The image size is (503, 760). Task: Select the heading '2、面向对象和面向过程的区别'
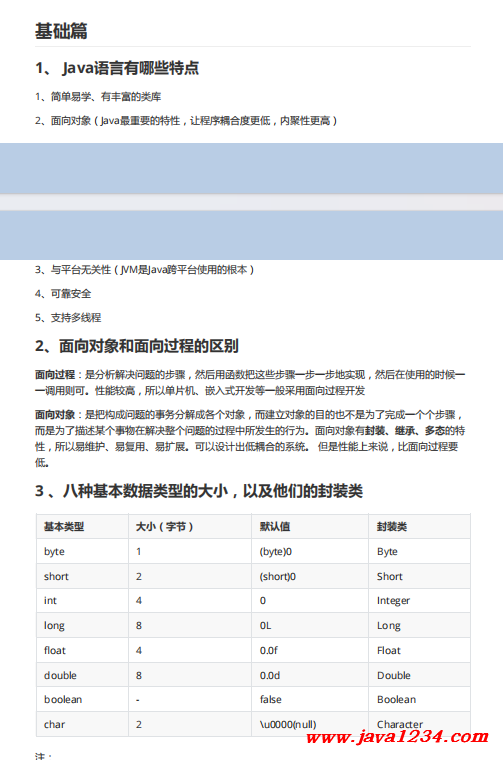click(137, 346)
